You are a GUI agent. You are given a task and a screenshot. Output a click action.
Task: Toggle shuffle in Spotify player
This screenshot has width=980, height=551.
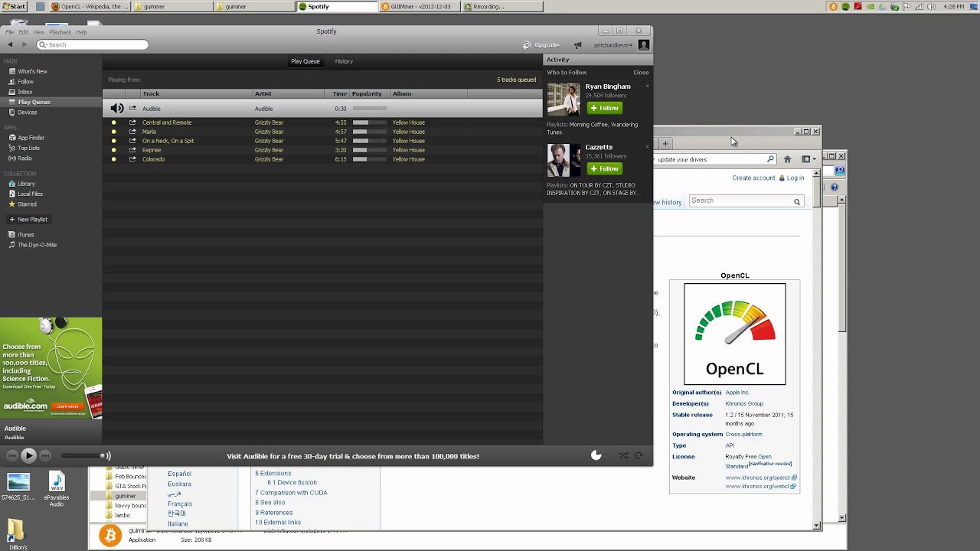click(x=623, y=455)
